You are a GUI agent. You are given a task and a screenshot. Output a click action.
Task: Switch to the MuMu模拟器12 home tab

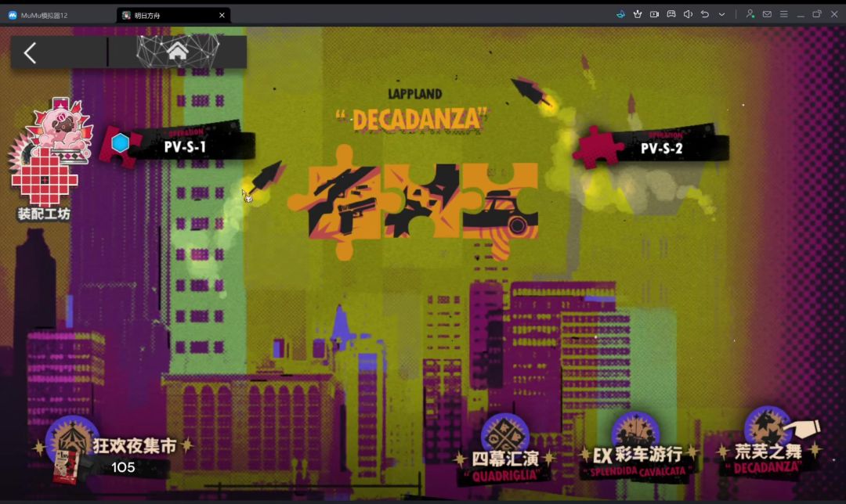(x=39, y=15)
